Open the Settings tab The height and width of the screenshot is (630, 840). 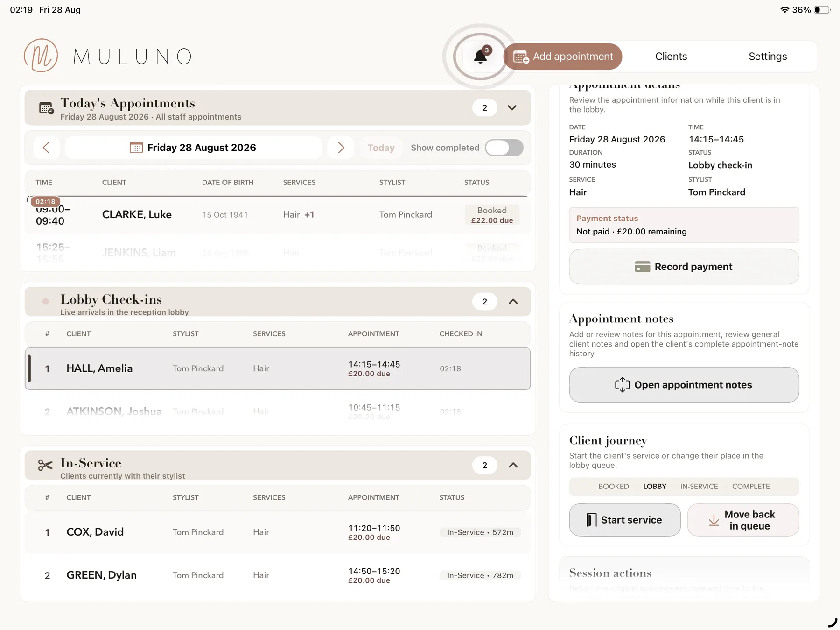pyautogui.click(x=768, y=57)
